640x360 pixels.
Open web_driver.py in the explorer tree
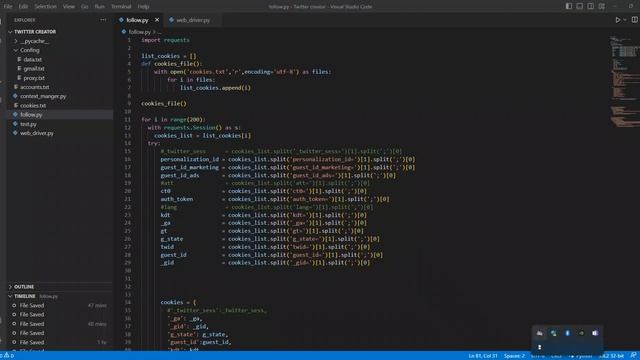click(x=37, y=133)
